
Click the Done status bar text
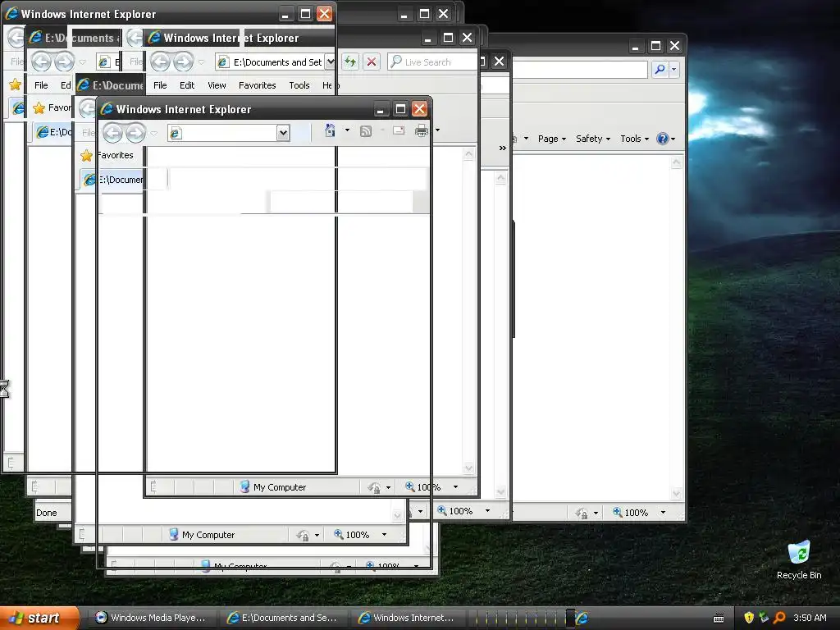(x=47, y=513)
